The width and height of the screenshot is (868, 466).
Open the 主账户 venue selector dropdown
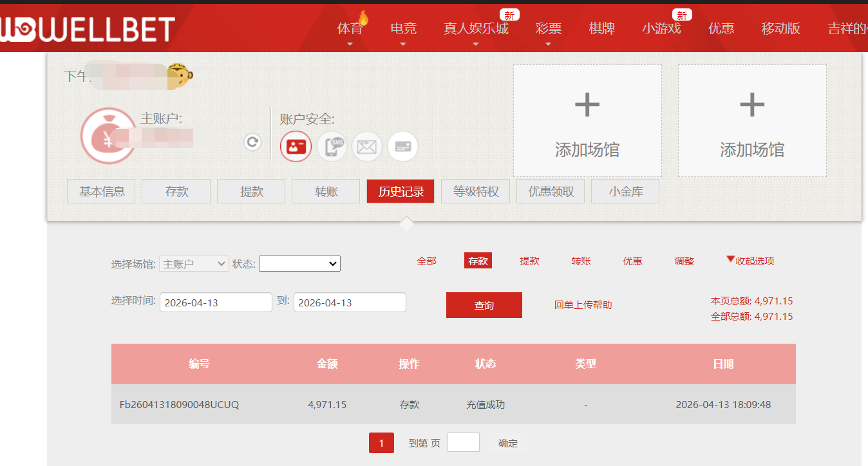coord(194,263)
